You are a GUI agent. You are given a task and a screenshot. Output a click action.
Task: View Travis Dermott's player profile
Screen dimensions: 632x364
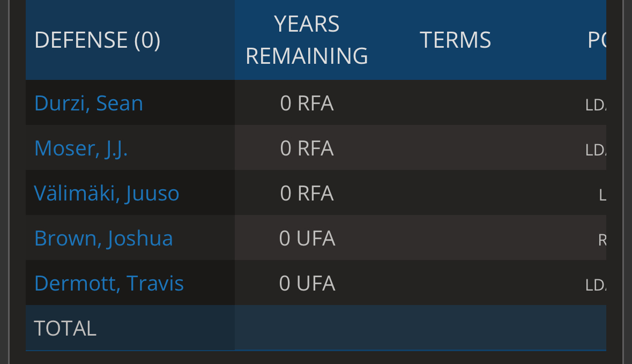(109, 284)
